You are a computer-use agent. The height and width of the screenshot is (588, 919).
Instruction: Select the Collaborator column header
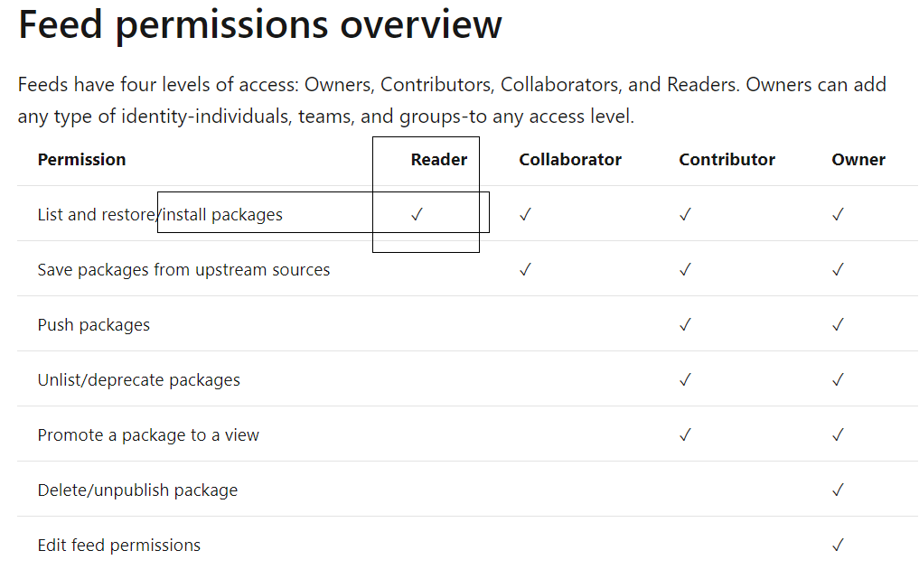[570, 160]
